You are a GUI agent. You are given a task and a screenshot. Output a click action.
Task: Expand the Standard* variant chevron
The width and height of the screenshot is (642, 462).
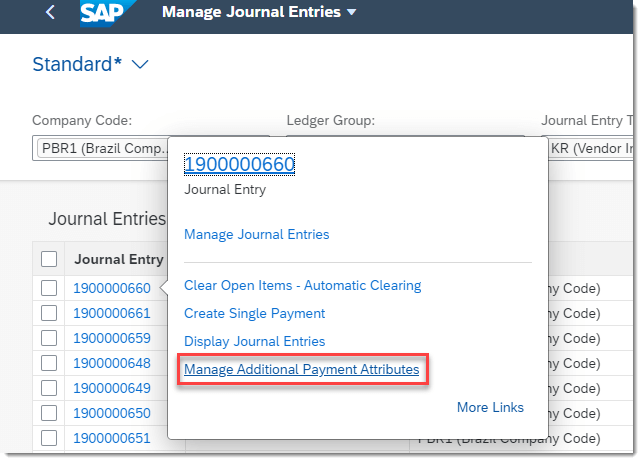[x=140, y=64]
